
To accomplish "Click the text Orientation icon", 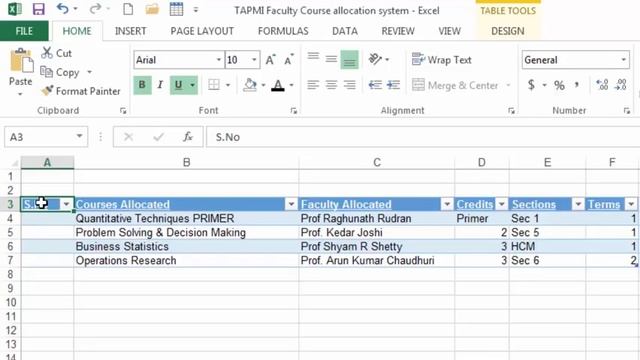I will 375,60.
